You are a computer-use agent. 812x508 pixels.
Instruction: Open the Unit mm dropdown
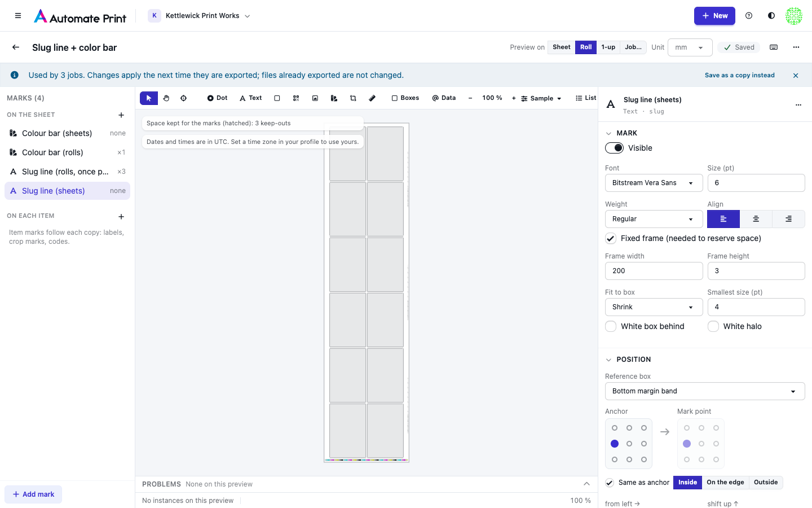click(690, 47)
